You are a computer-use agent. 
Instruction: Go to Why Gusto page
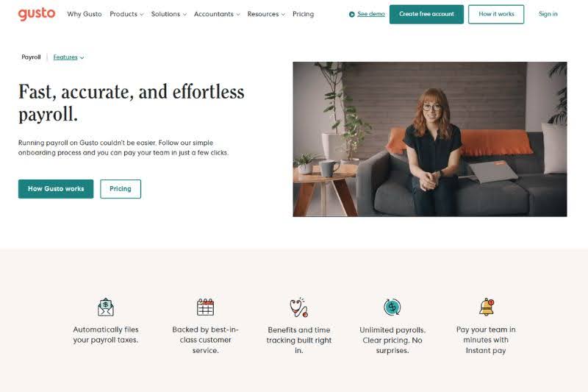point(85,14)
